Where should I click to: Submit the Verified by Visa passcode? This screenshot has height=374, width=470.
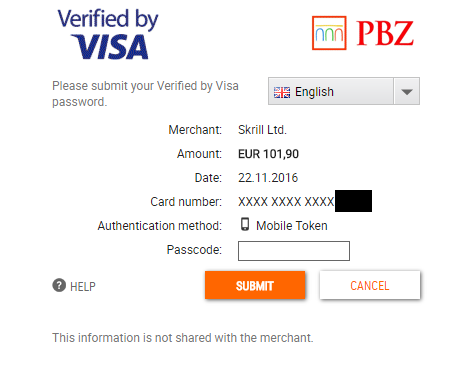coord(255,285)
